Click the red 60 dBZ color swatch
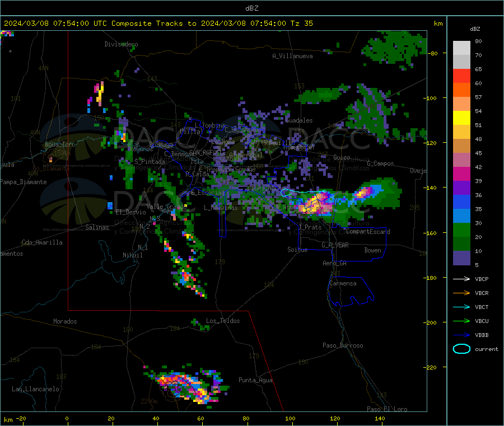The height and width of the screenshot is (426, 504). click(x=461, y=76)
